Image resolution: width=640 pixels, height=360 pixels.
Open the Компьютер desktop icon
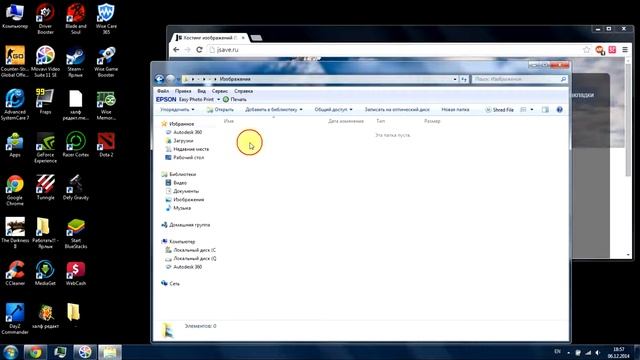15,16
